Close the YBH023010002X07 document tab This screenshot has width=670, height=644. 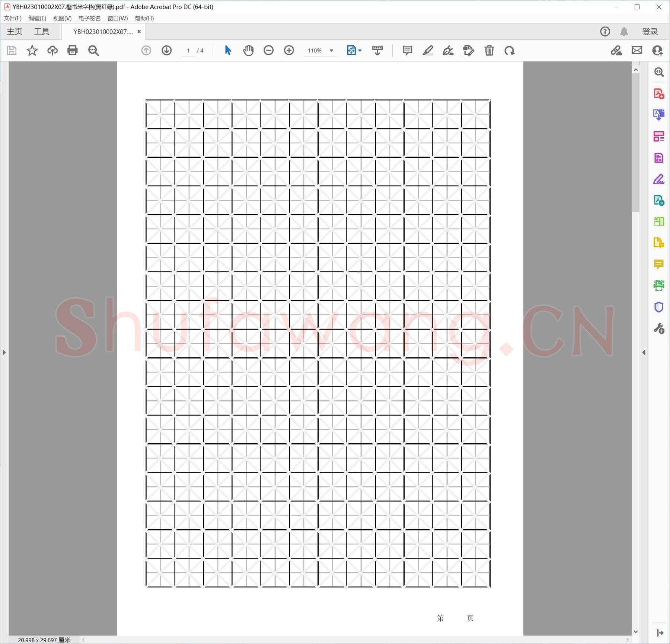(x=139, y=32)
